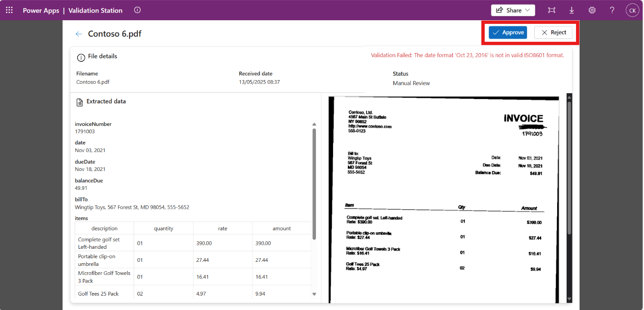Image resolution: width=644 pixels, height=310 pixels.
Task: Go back using the left arrow
Action: (x=79, y=34)
